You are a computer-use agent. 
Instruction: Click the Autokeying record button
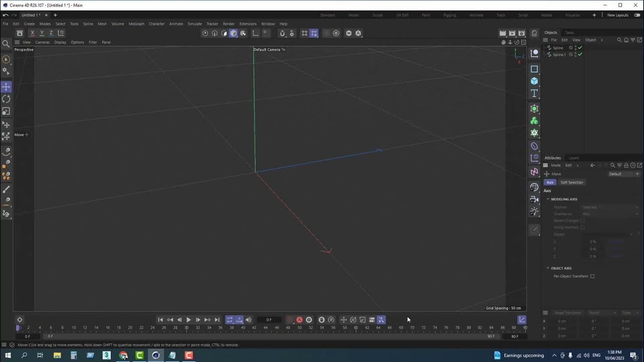click(x=299, y=320)
